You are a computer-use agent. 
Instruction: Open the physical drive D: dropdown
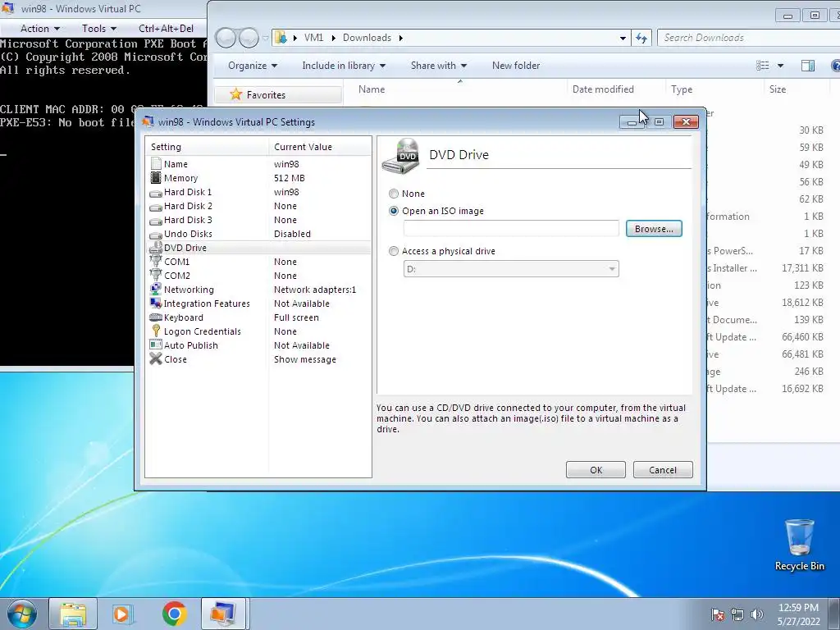click(511, 269)
